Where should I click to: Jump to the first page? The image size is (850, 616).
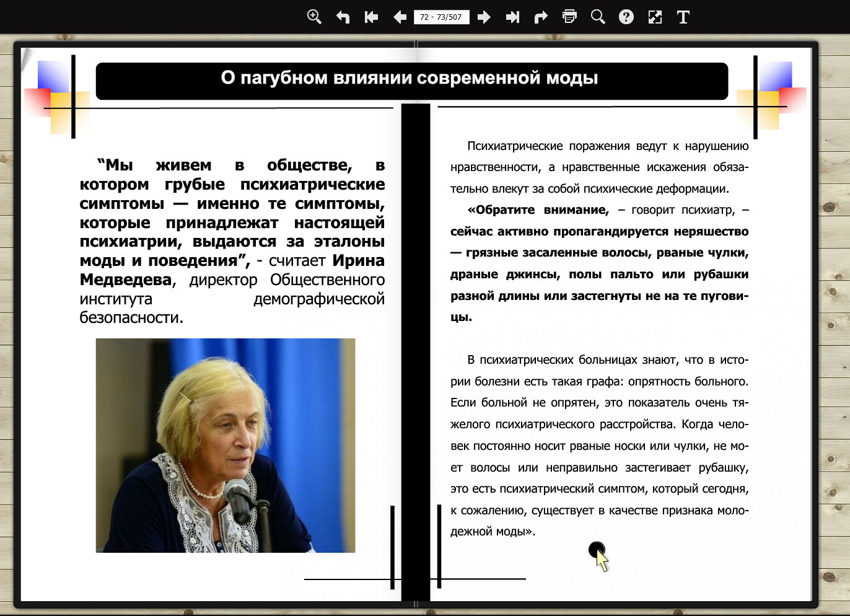click(x=371, y=17)
